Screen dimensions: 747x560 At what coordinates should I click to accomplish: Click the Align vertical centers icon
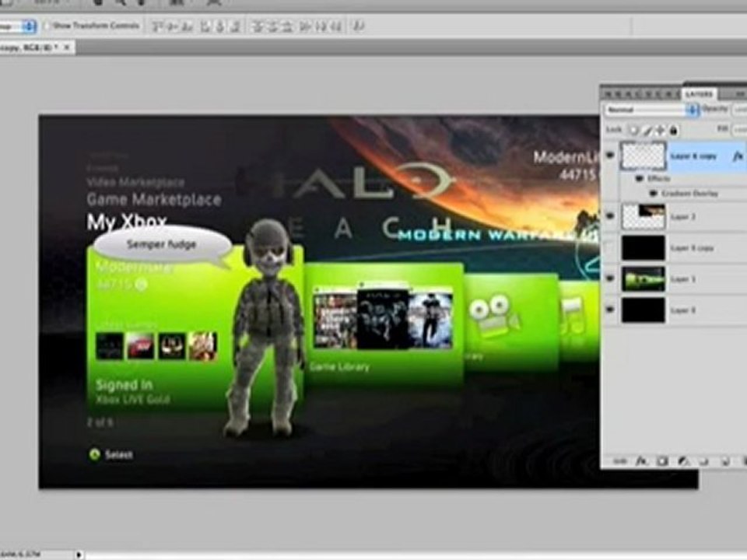(171, 26)
